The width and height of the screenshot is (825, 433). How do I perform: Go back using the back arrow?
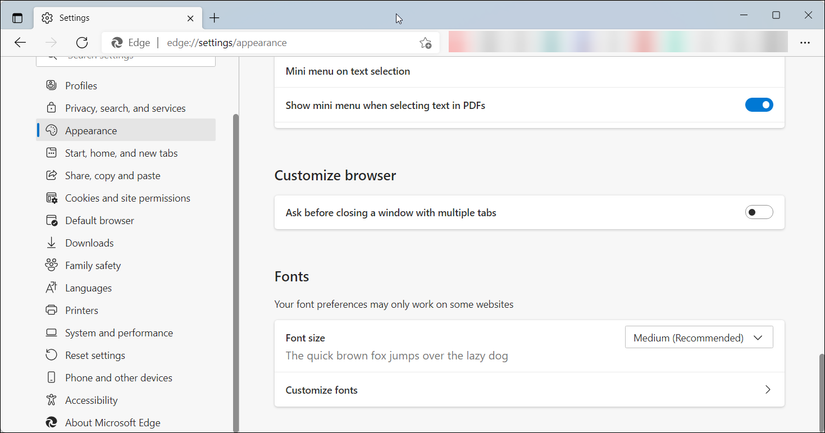click(20, 43)
